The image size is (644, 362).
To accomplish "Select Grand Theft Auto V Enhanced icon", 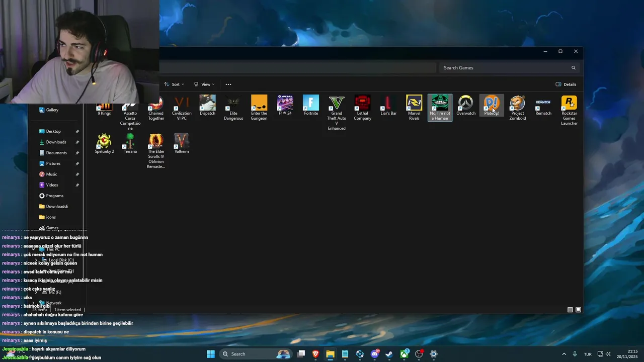I will (337, 113).
